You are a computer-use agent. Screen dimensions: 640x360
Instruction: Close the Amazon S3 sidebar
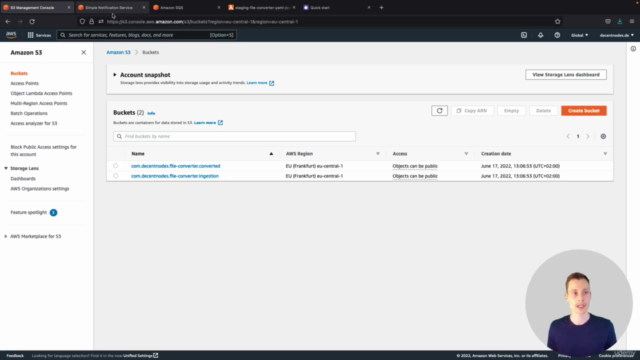[83, 52]
